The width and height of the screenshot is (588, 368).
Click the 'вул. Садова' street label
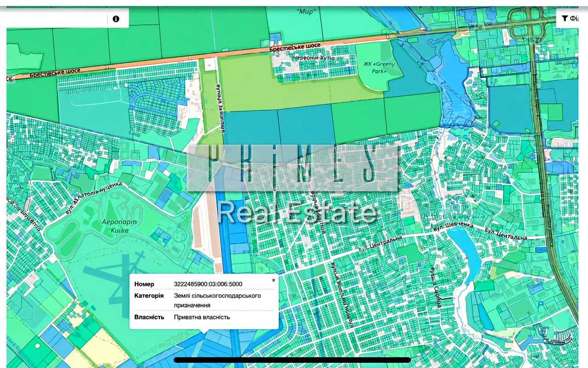[435, 288]
